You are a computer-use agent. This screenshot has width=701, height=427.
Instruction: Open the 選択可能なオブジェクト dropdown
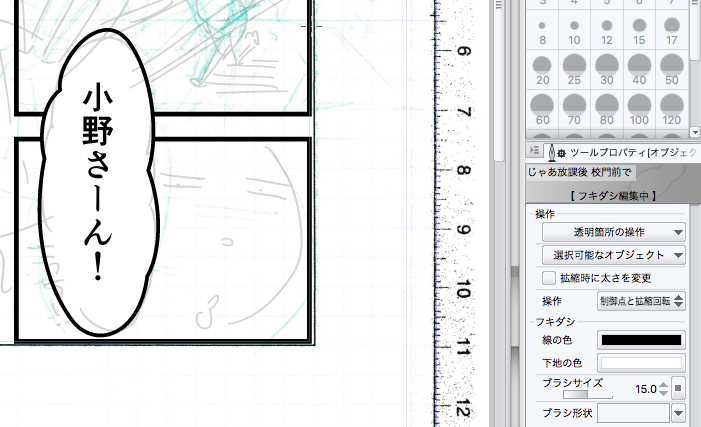tap(613, 255)
